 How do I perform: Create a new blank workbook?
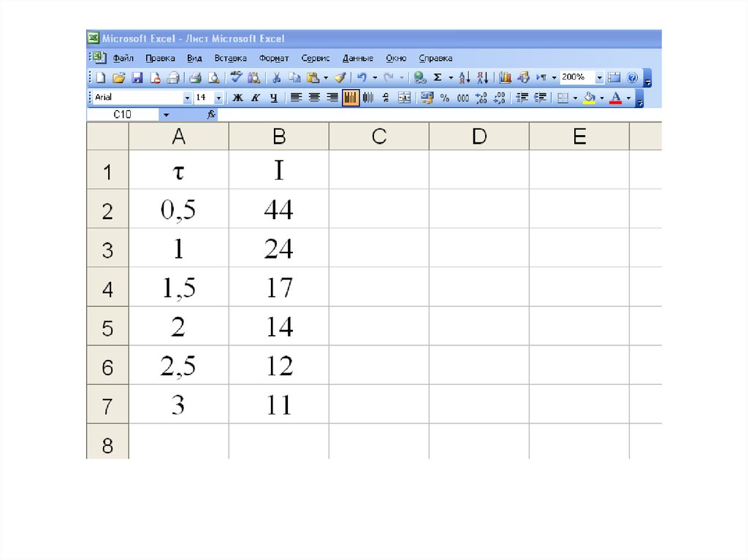(101, 77)
